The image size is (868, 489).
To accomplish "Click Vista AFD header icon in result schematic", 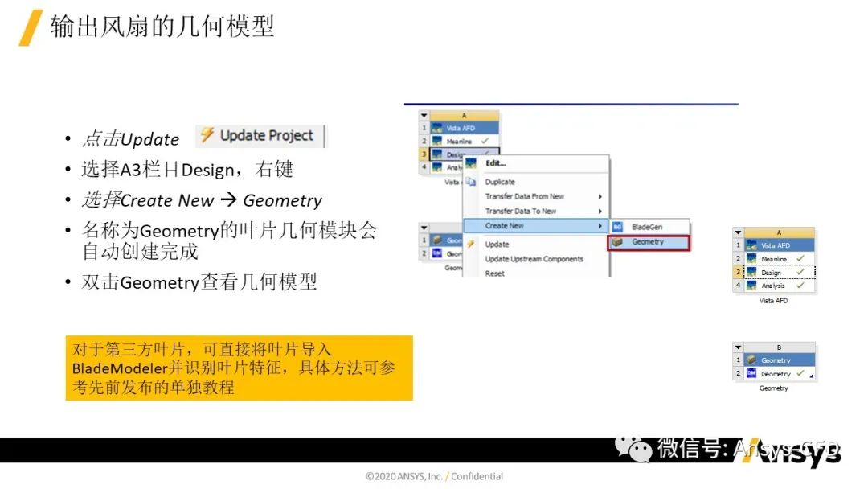I will click(751, 245).
